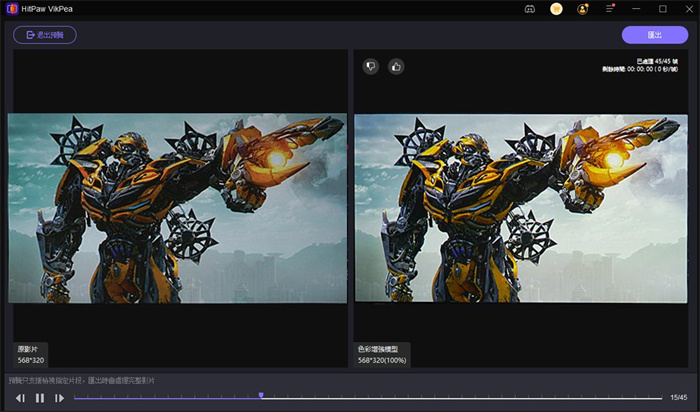
Task: Click the thumbs down feedback icon
Action: click(370, 67)
